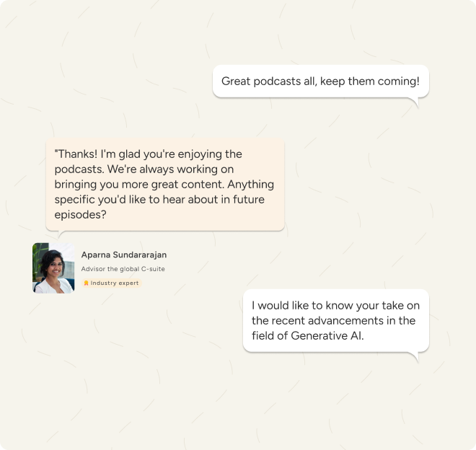Select the line 'I would like to know your take on'

[336, 306]
